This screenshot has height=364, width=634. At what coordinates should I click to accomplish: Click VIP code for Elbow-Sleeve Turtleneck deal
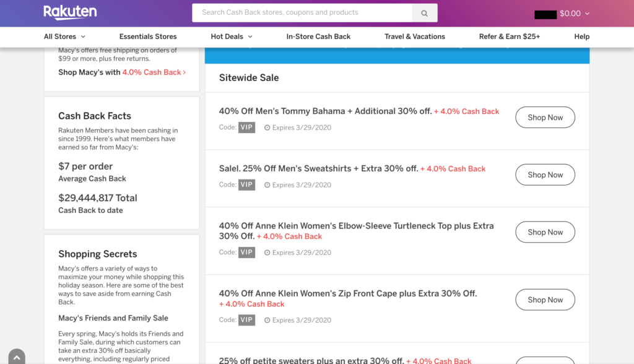coord(246,253)
